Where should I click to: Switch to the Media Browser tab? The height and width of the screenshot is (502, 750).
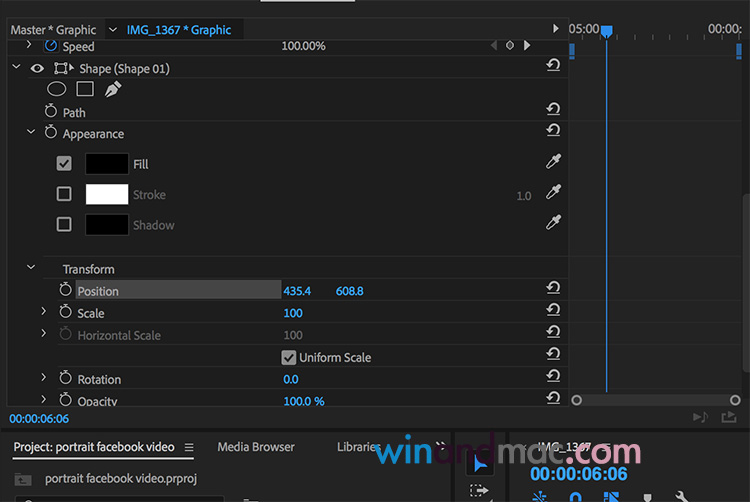256,447
